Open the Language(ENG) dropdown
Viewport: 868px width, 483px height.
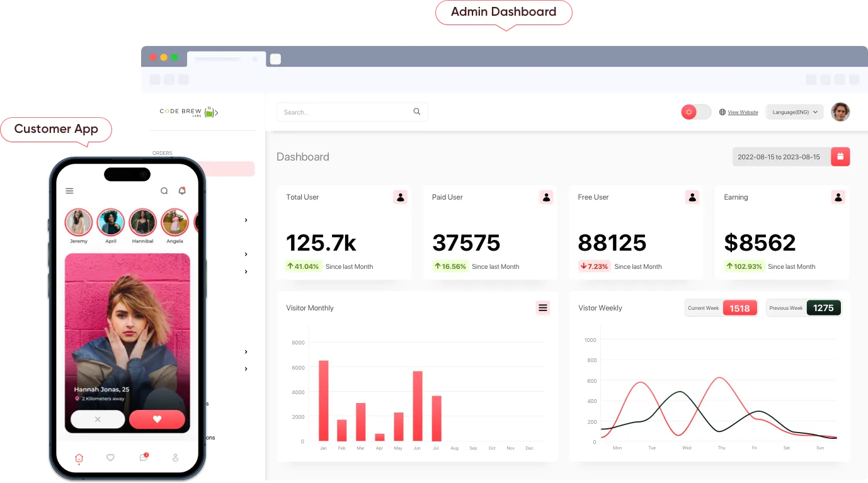point(794,111)
